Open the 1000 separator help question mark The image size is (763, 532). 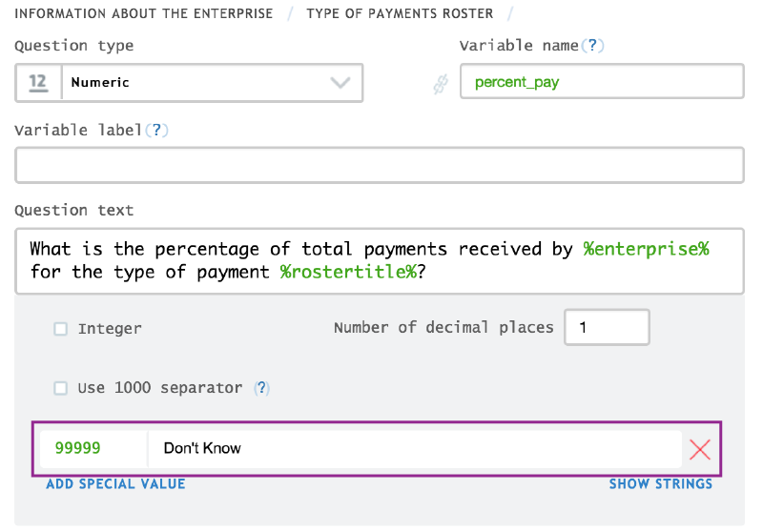pyautogui.click(x=261, y=388)
